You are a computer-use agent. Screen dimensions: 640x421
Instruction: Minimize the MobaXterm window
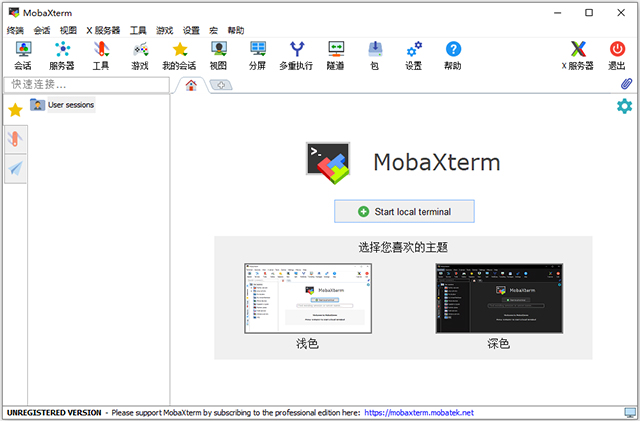(558, 13)
